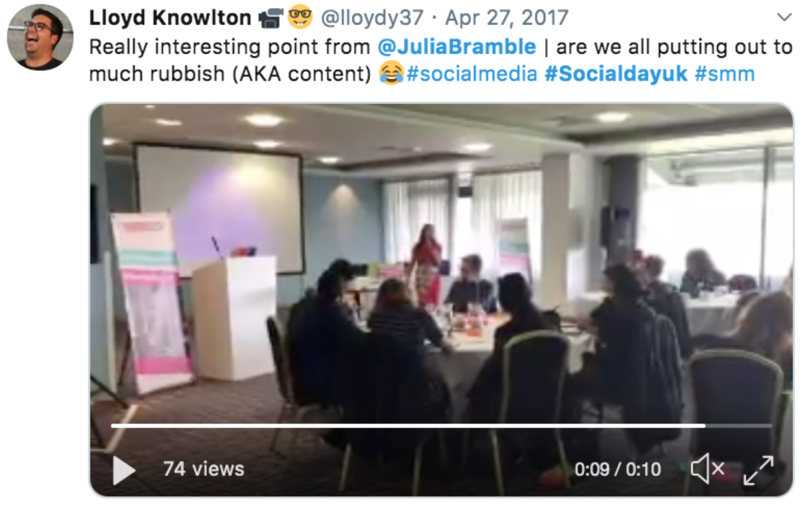
Task: Seek to middle of video progress bar
Action: 441,426
